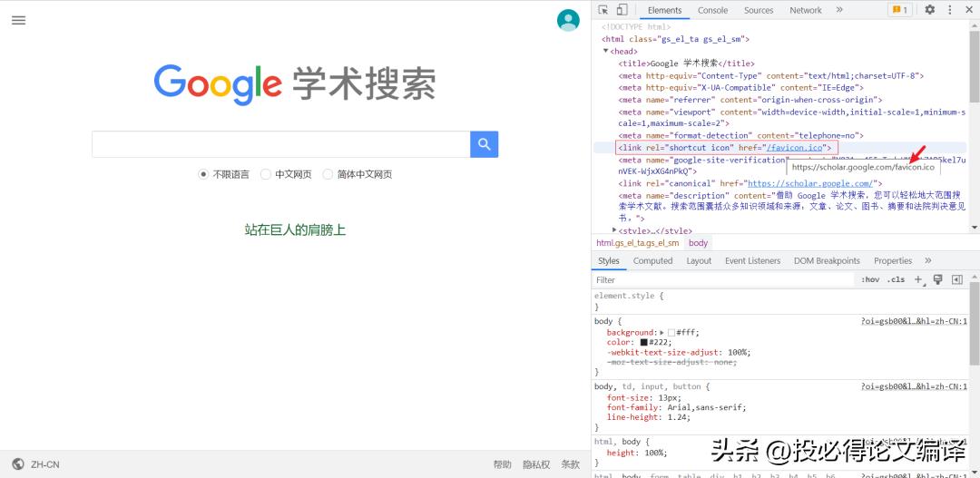
Task: Show more Styles sidebar tabs via chevron
Action: [x=928, y=260]
